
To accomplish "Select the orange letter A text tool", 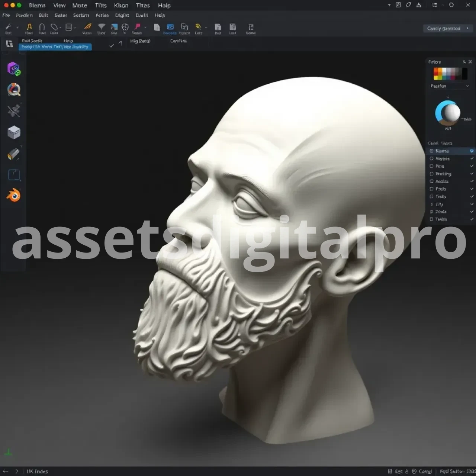I will tap(29, 27).
